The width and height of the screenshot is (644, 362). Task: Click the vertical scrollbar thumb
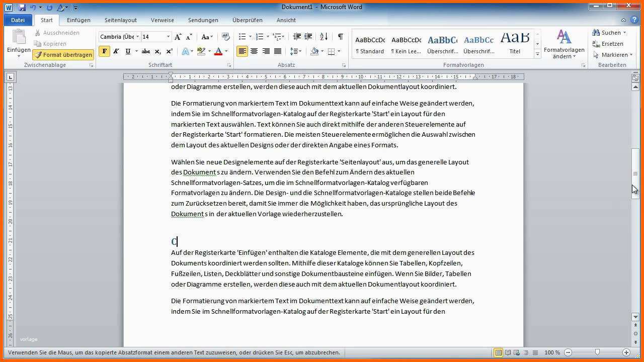tap(635, 173)
